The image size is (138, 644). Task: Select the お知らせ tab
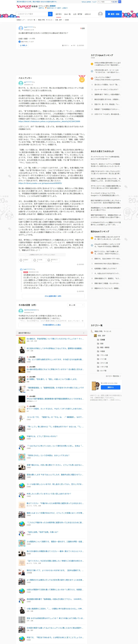pos(88,14)
